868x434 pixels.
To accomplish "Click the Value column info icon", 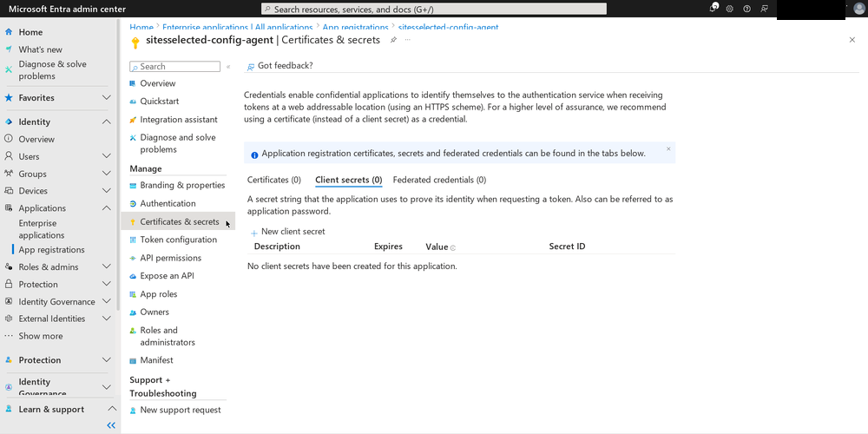I will point(453,248).
